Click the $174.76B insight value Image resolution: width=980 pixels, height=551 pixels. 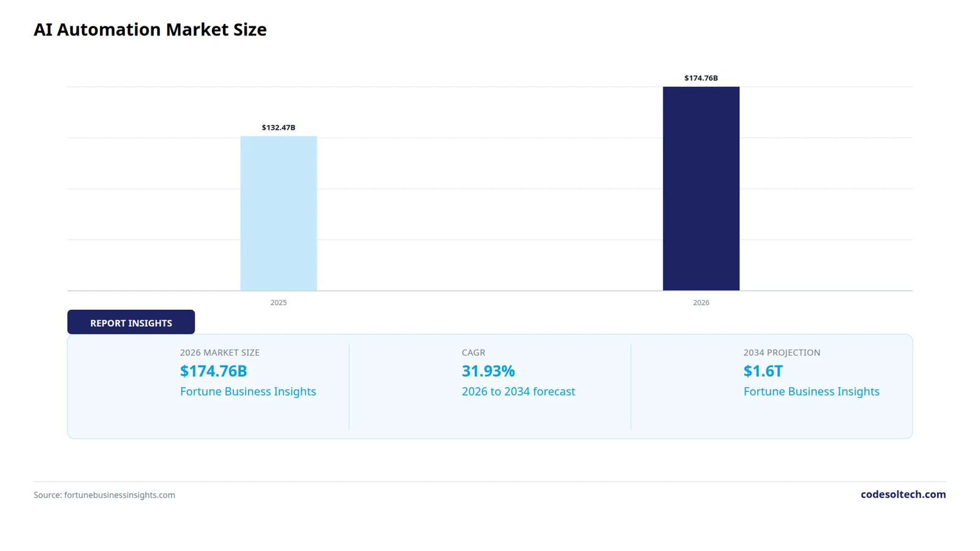tap(214, 371)
